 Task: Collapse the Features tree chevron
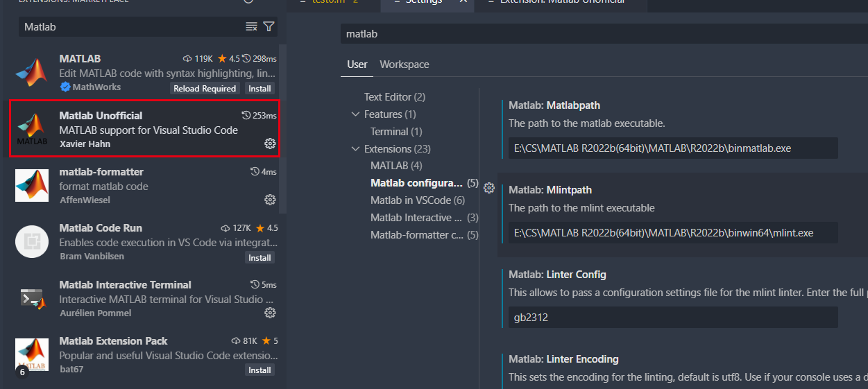(x=356, y=114)
